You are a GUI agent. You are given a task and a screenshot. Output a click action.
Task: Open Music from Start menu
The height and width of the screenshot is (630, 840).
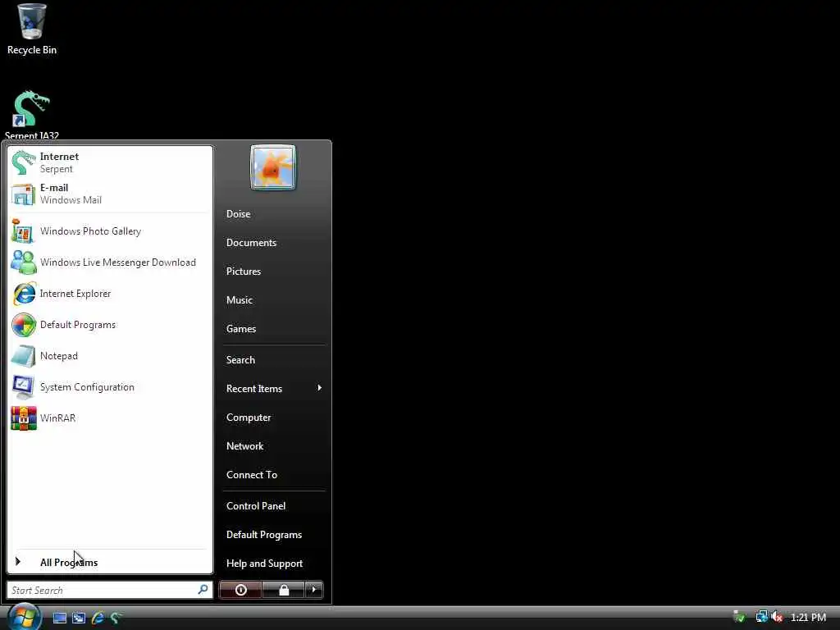[274, 300]
